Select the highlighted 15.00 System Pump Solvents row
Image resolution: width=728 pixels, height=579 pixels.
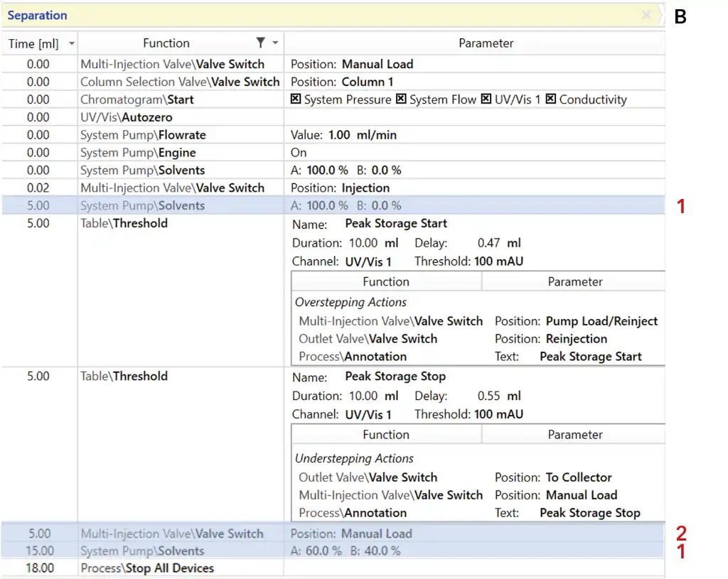142,551
